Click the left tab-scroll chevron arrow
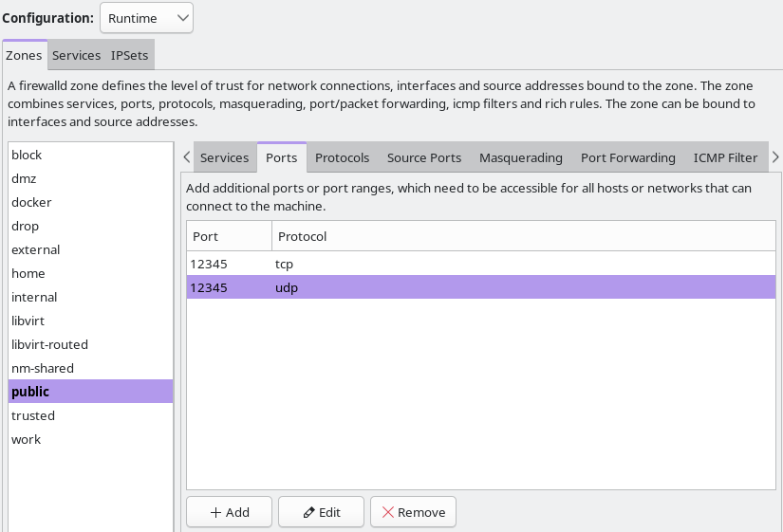 [x=187, y=157]
